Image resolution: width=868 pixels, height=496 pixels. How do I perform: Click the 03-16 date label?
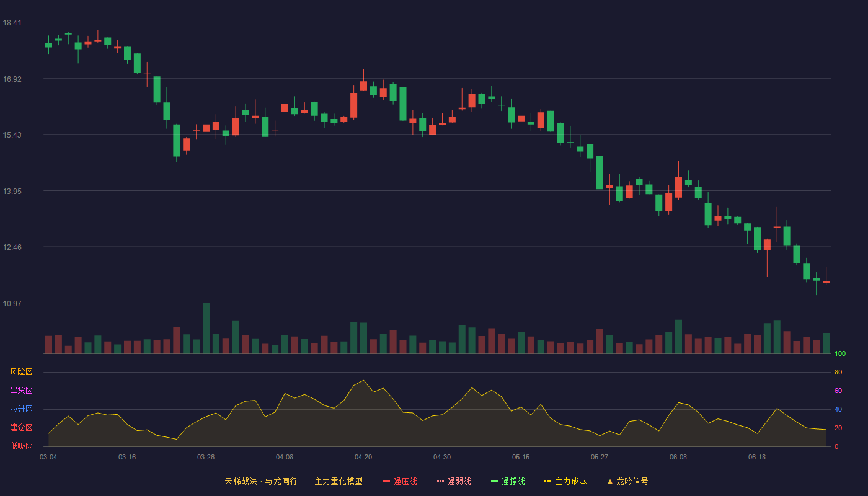tap(127, 457)
